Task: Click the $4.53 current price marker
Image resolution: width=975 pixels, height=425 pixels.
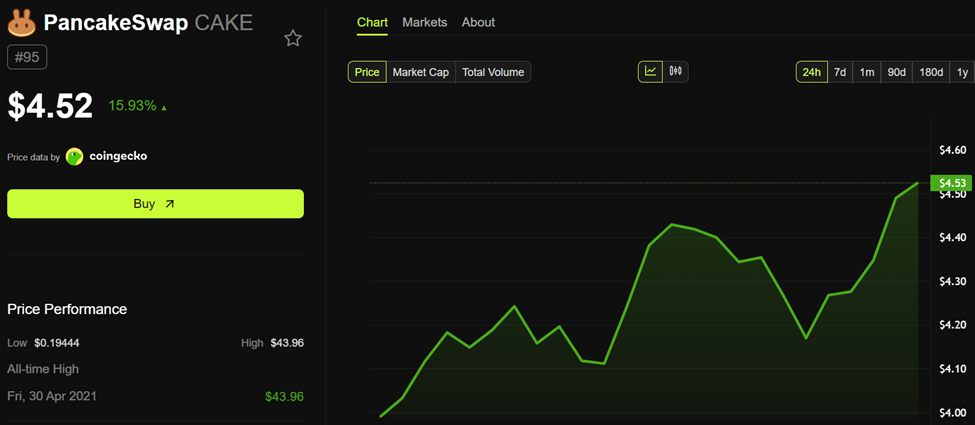Action: point(950,183)
